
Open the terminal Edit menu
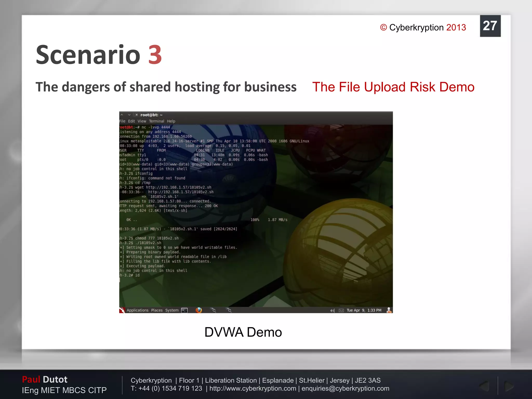[x=131, y=121]
